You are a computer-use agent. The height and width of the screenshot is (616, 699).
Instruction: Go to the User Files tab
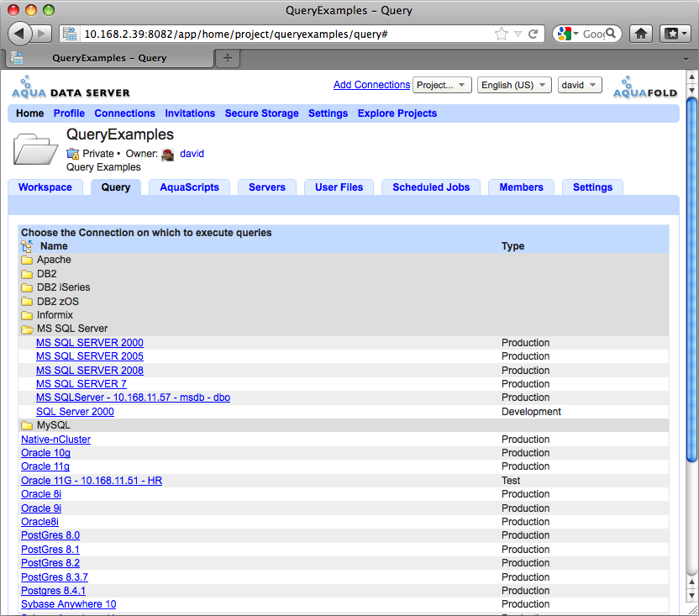339,187
